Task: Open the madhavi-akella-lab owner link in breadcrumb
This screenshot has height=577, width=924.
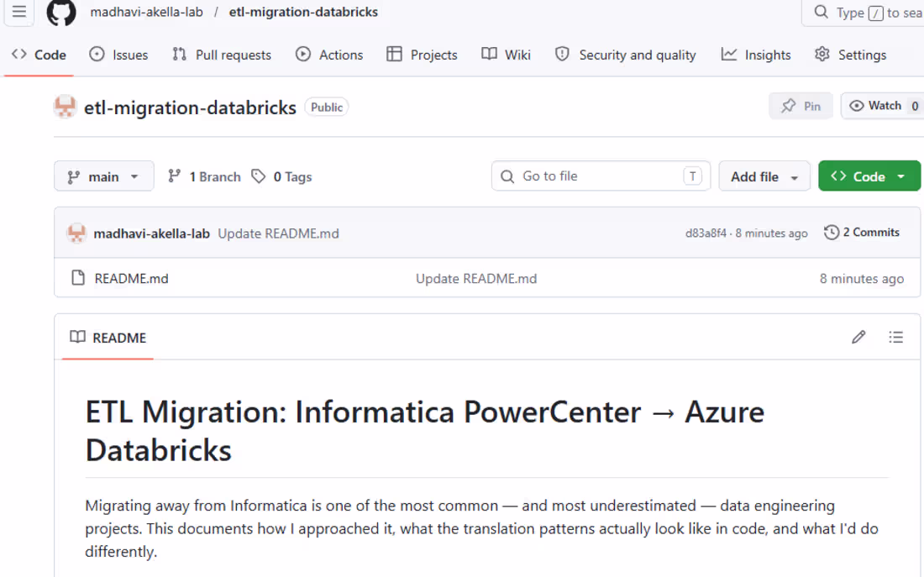Action: point(147,12)
